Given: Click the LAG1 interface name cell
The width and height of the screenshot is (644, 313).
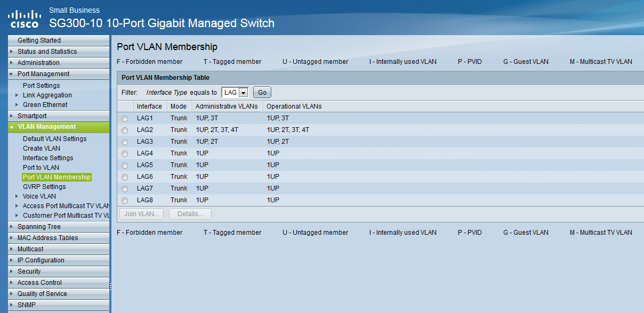Looking at the screenshot, I should point(145,118).
